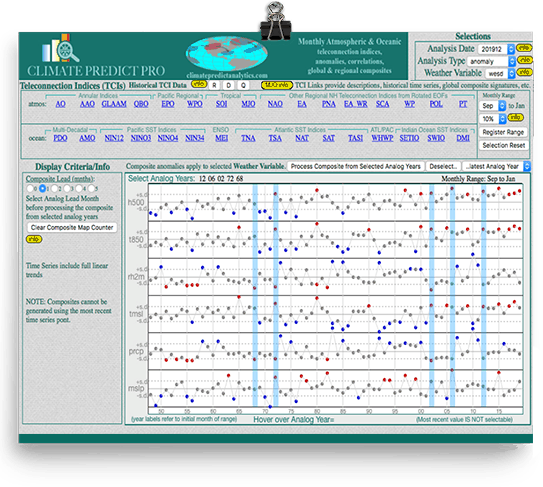Click the Q historical data button

(243, 85)
